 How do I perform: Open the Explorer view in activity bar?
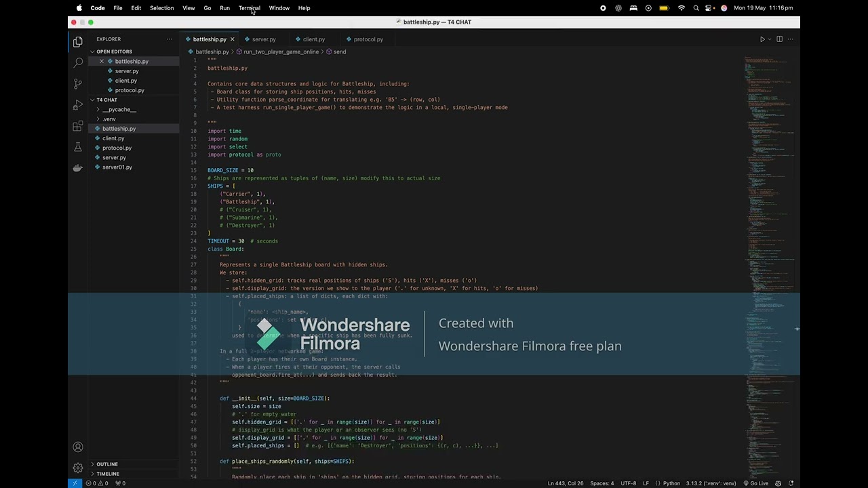[78, 41]
